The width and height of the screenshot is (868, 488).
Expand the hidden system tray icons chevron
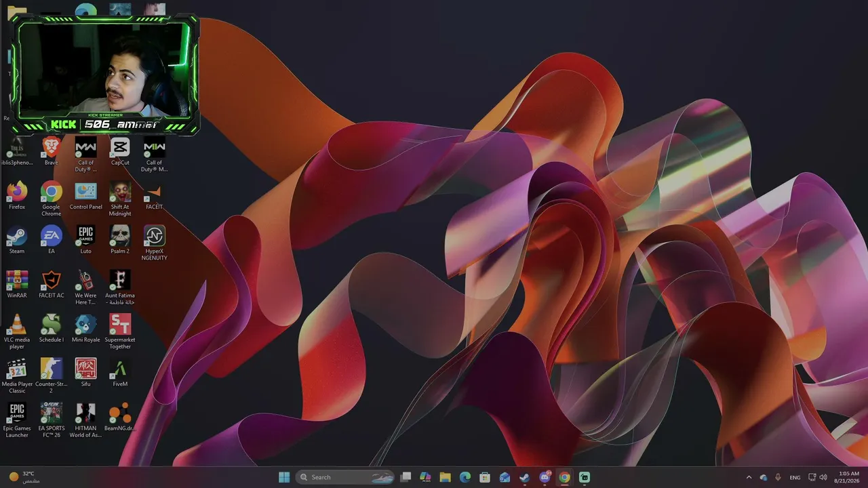749,477
